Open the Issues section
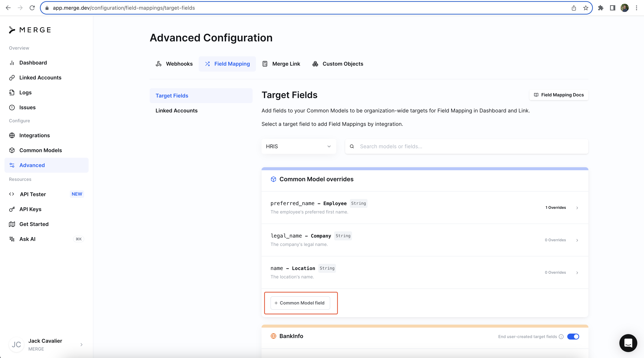The image size is (644, 358). coord(27,107)
